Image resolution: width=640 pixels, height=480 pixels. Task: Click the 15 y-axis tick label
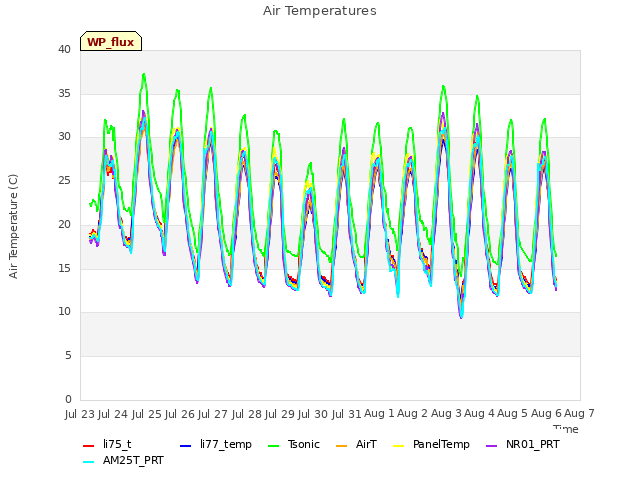tap(64, 268)
